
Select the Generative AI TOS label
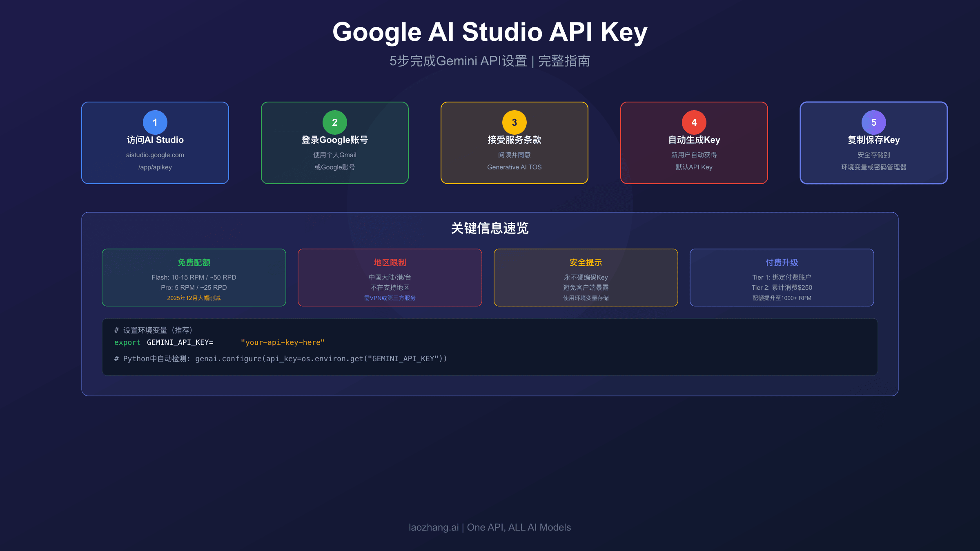coord(514,167)
